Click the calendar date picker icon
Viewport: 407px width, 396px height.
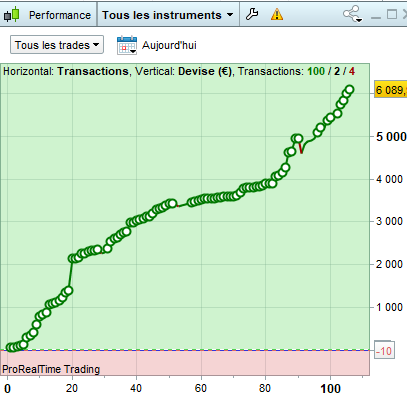pos(127,45)
